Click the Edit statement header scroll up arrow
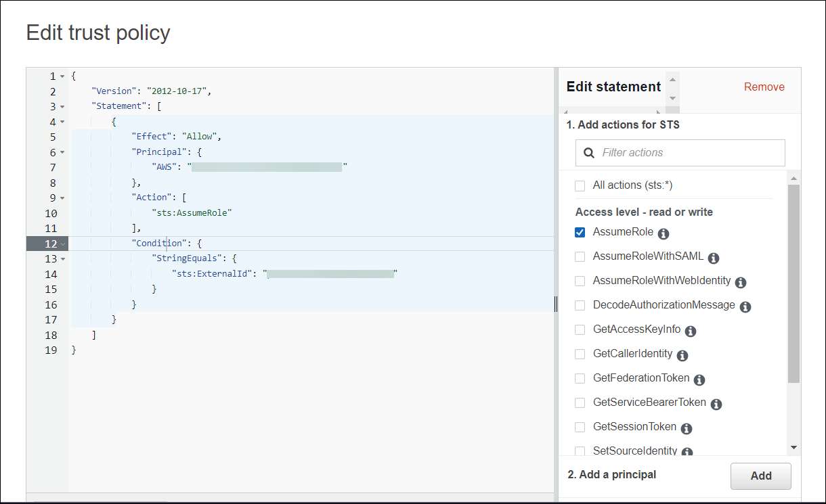 672,80
